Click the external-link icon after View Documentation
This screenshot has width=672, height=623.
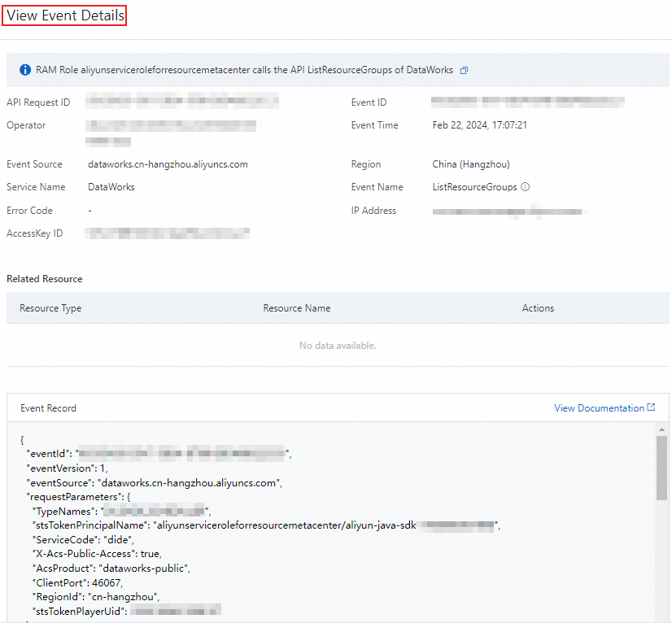[651, 407]
